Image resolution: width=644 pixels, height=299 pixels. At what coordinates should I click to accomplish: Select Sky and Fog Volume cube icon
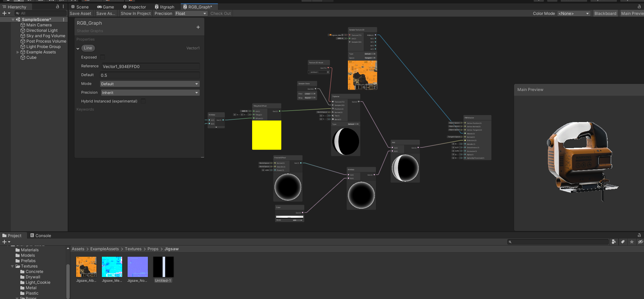pos(23,36)
